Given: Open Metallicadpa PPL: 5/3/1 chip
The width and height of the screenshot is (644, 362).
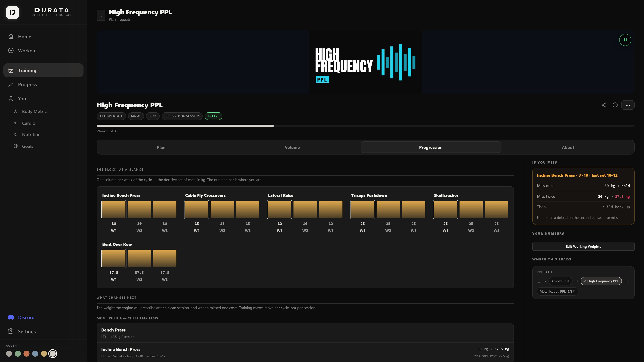Looking at the screenshot, I should 557,292.
